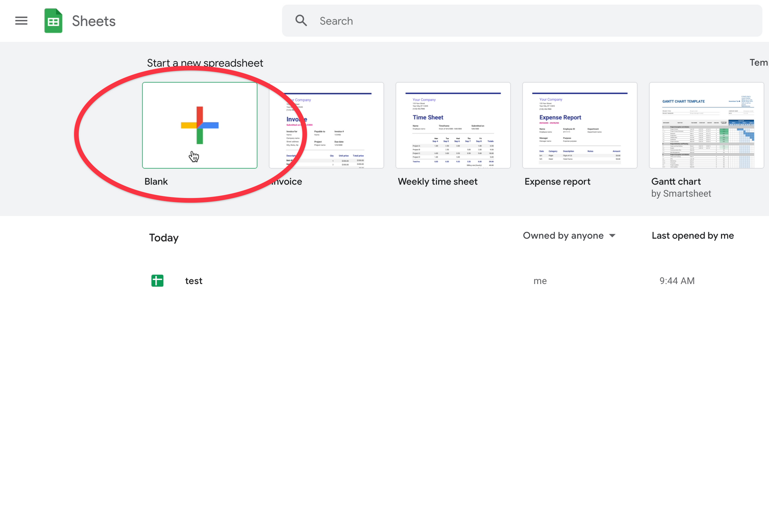Click the hamburger menu icon
Screen dimensions: 769x532
point(20,21)
